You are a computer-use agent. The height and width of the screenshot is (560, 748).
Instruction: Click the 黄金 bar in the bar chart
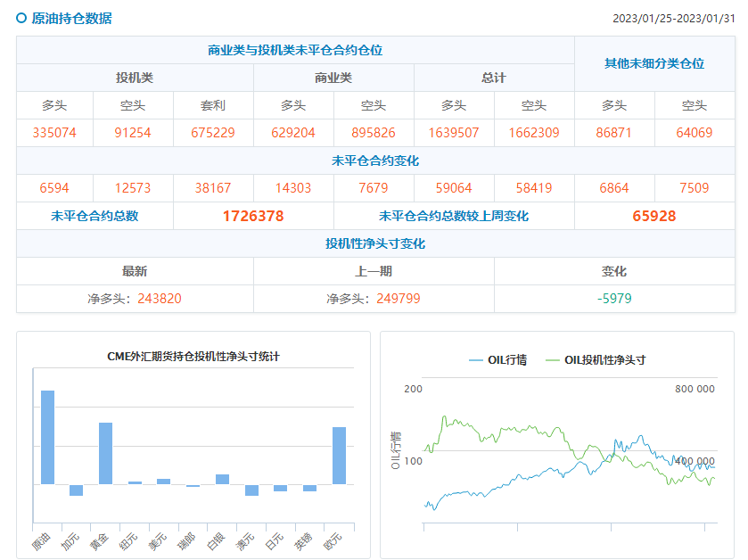click(x=105, y=453)
